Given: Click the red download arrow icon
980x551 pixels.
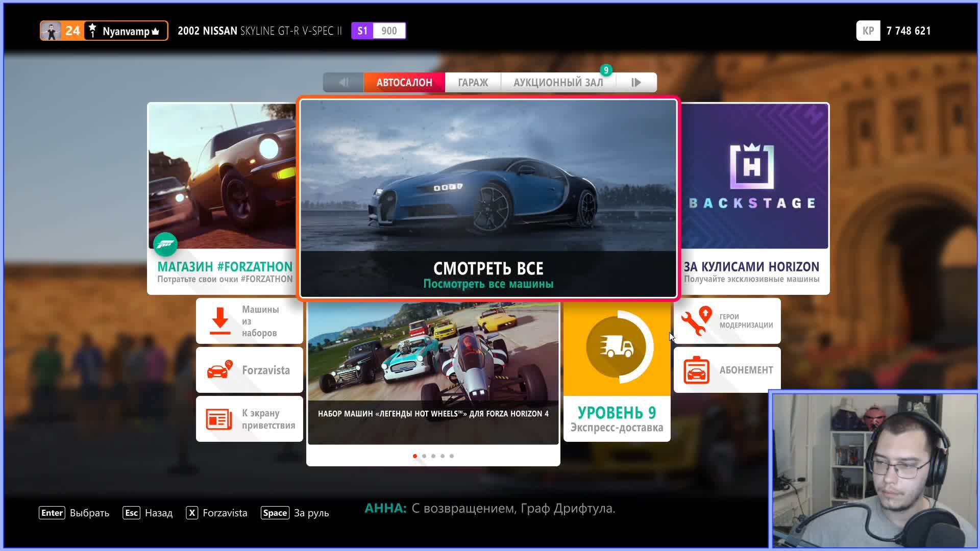Looking at the screenshot, I should click(220, 321).
